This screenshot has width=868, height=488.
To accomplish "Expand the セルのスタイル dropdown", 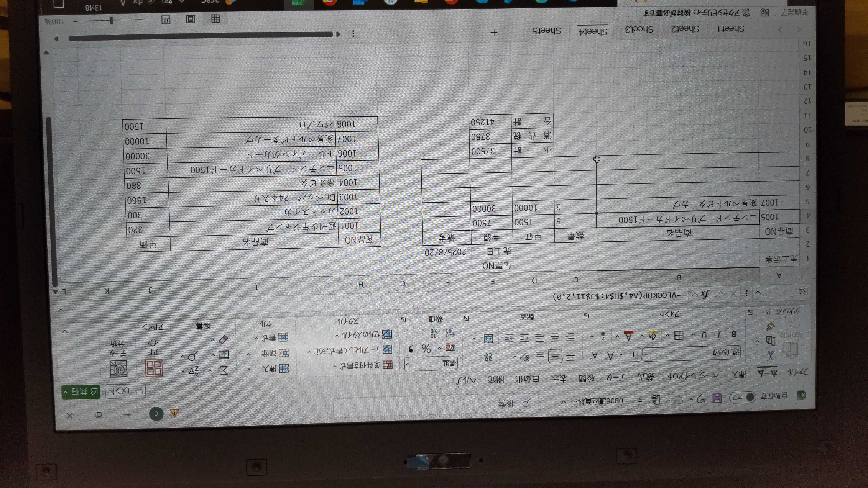I will [364, 335].
